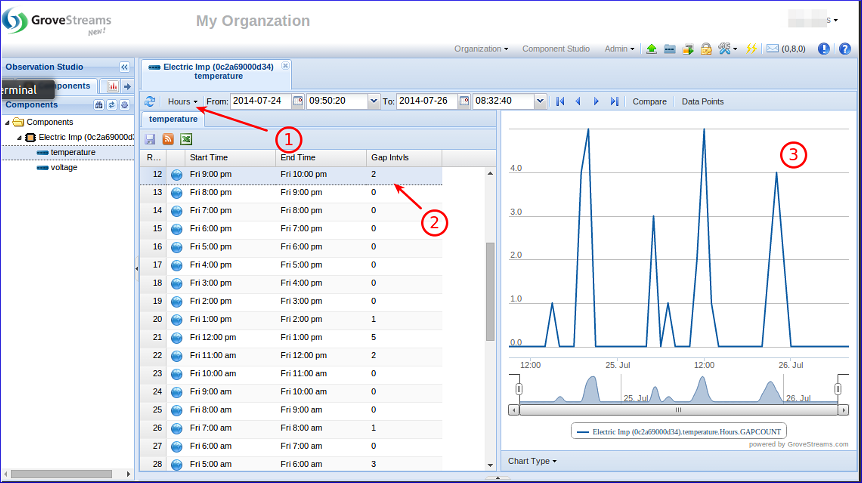The image size is (862, 483).
Task: Click the yellow lightning bolt icon
Action: (x=752, y=48)
